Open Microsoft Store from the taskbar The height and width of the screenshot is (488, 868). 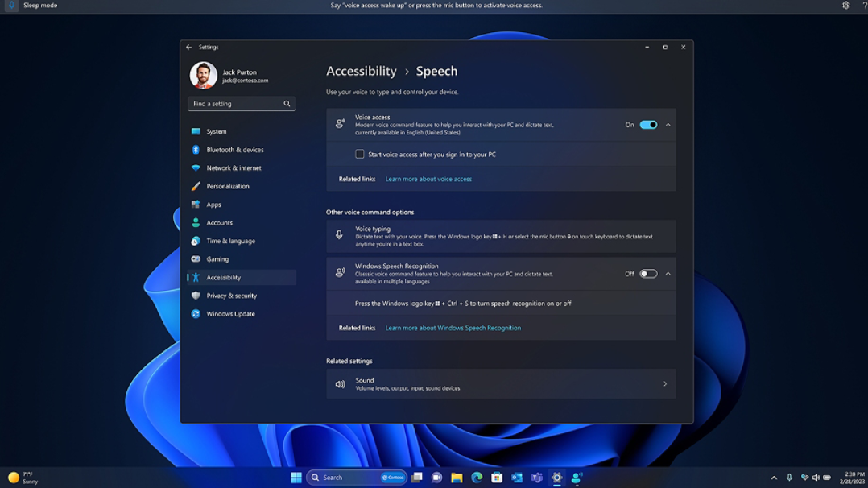point(497,478)
